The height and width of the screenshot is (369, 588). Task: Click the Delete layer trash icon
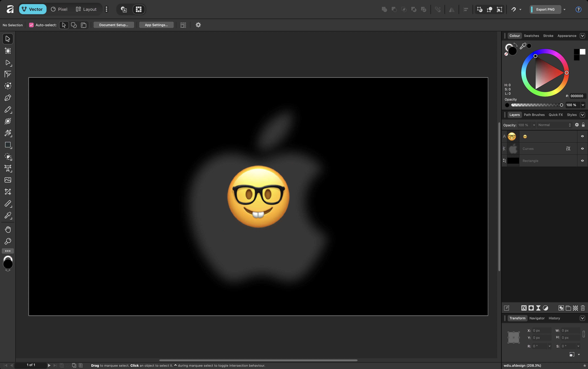(x=583, y=308)
